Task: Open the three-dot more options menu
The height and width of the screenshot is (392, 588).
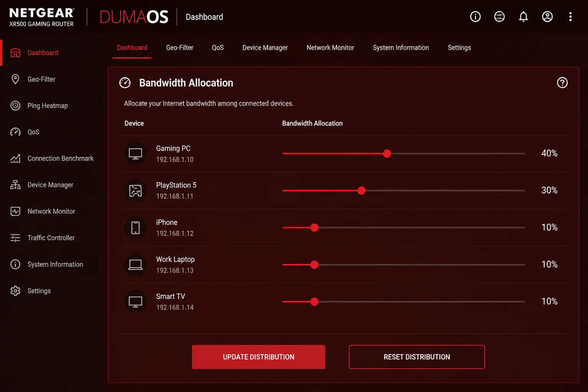Action: click(570, 16)
